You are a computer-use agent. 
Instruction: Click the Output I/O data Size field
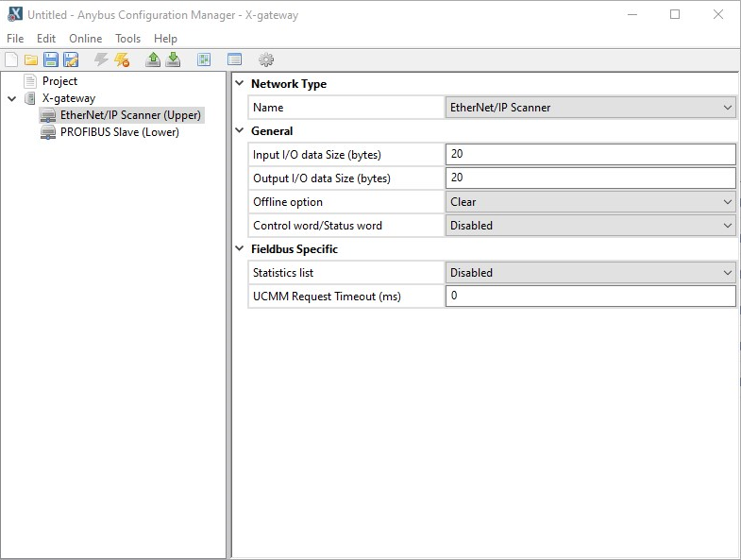(x=590, y=178)
